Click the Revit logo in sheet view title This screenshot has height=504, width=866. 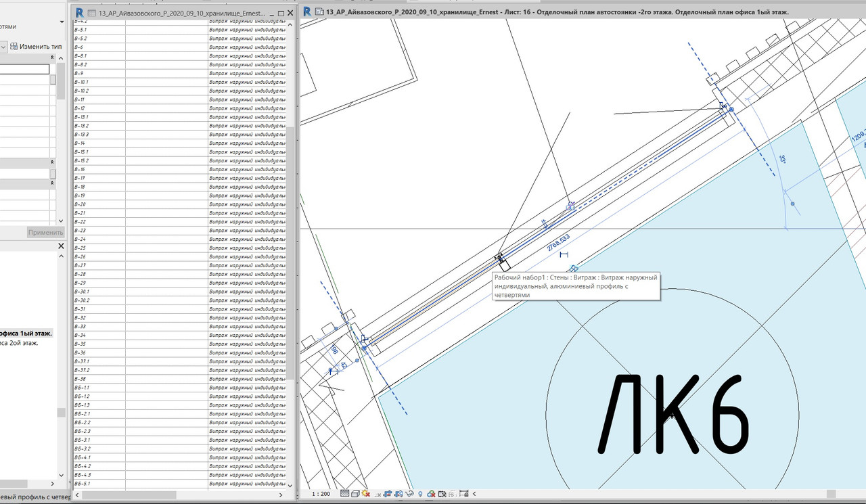point(307,12)
